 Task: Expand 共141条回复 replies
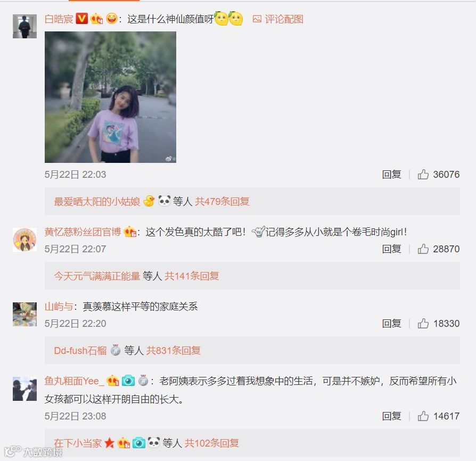coord(192,276)
